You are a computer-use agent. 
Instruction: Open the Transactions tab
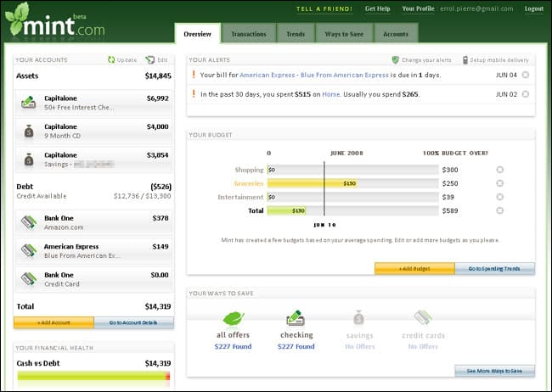pyautogui.click(x=249, y=34)
